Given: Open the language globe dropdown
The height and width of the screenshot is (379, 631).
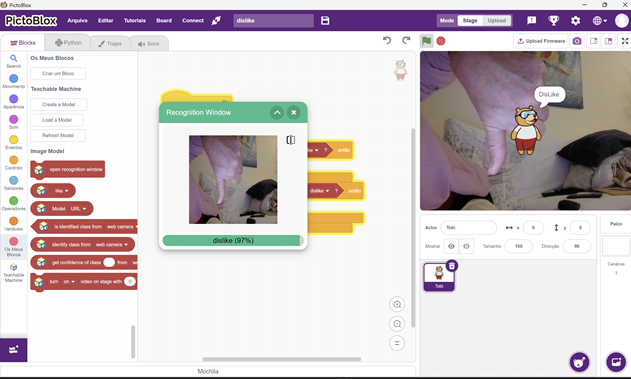Looking at the screenshot, I should pos(600,21).
